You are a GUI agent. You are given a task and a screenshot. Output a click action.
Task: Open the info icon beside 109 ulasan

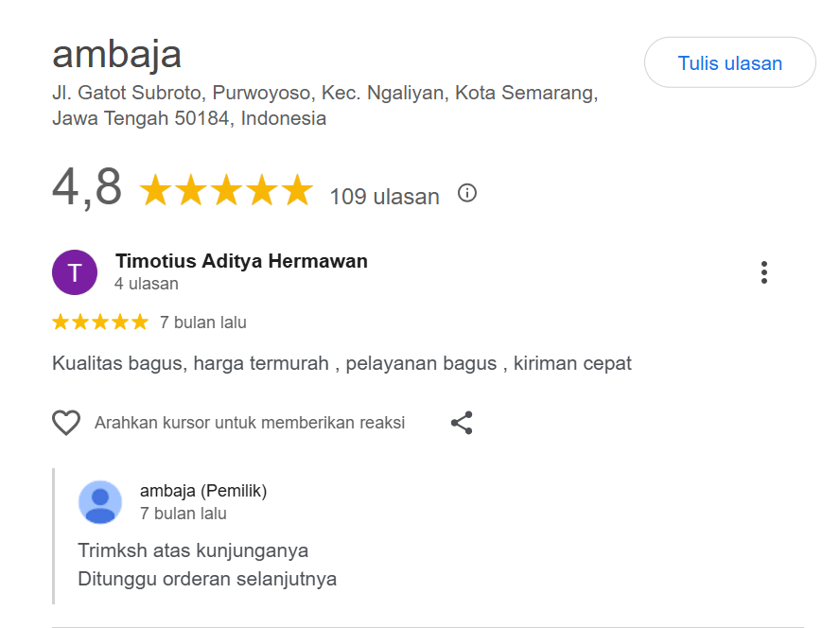tap(467, 194)
